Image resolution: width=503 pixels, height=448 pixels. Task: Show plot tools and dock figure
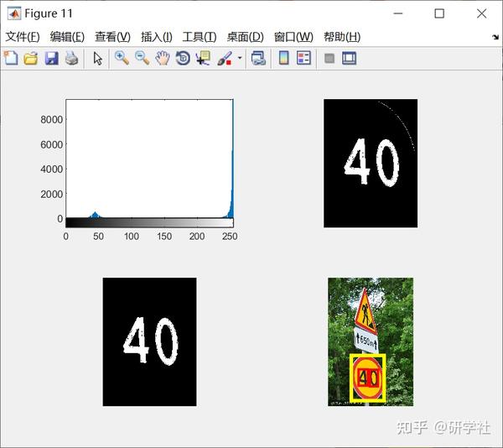point(349,59)
